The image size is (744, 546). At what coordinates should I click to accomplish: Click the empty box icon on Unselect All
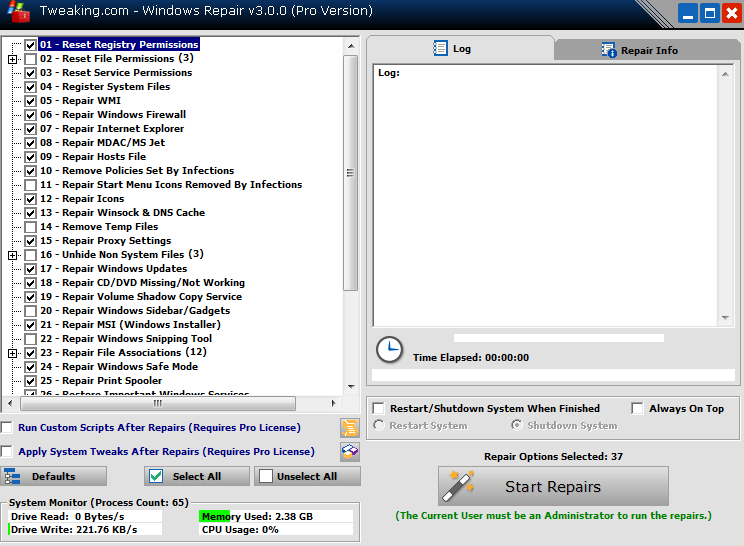pyautogui.click(x=266, y=476)
